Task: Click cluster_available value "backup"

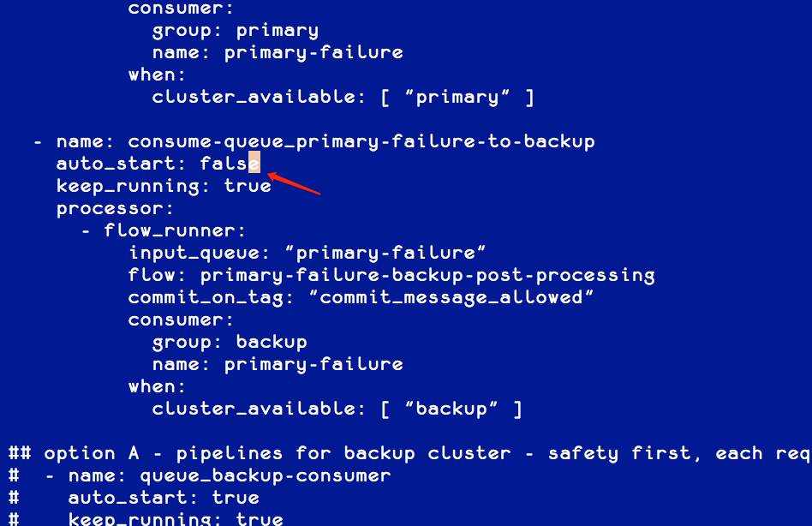Action: [451, 409]
